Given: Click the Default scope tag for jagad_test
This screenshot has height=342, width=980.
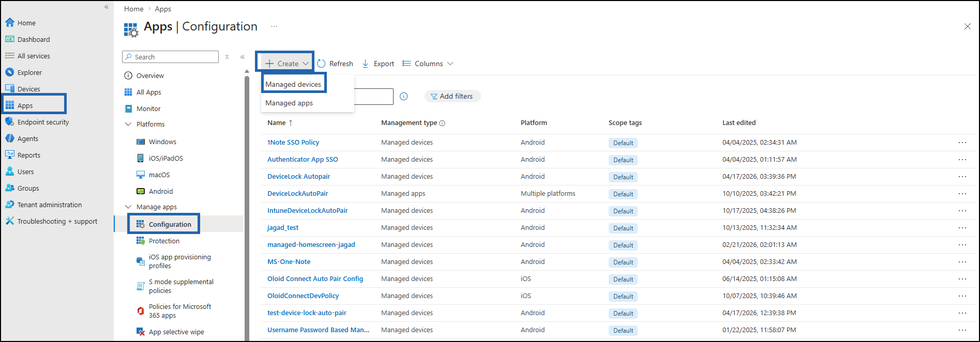Looking at the screenshot, I should coord(623,228).
